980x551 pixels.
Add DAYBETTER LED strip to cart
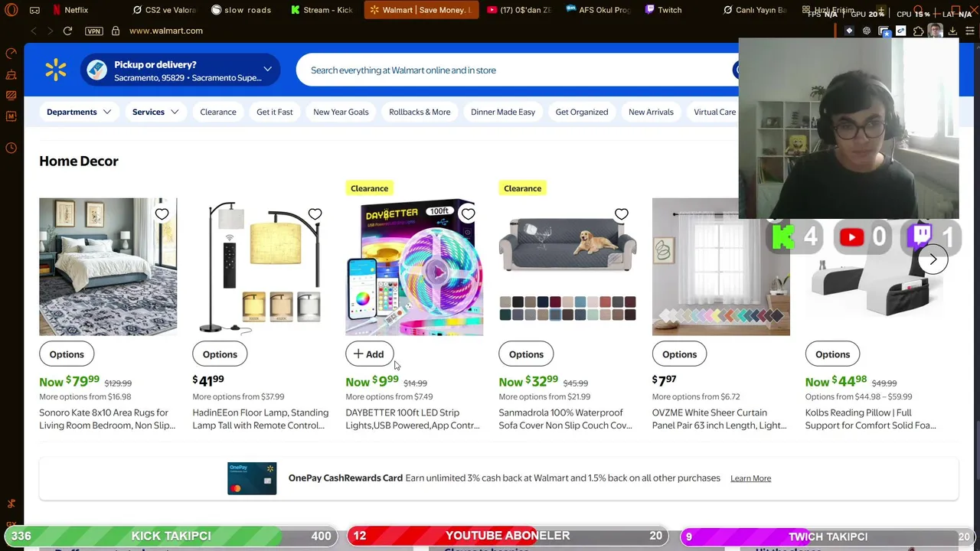[369, 354]
